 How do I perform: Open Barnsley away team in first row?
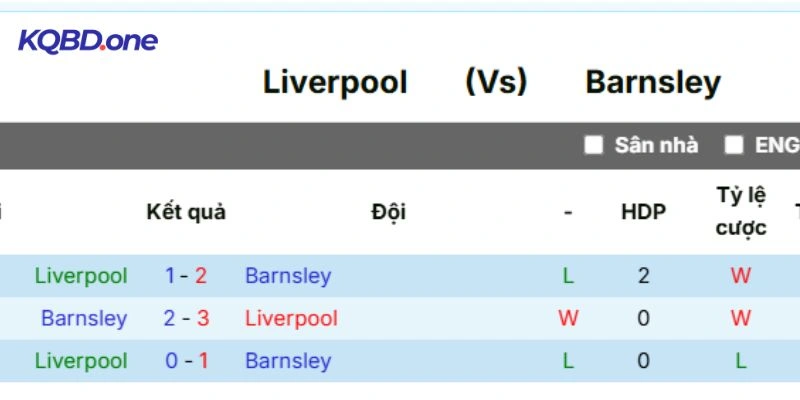[288, 276]
